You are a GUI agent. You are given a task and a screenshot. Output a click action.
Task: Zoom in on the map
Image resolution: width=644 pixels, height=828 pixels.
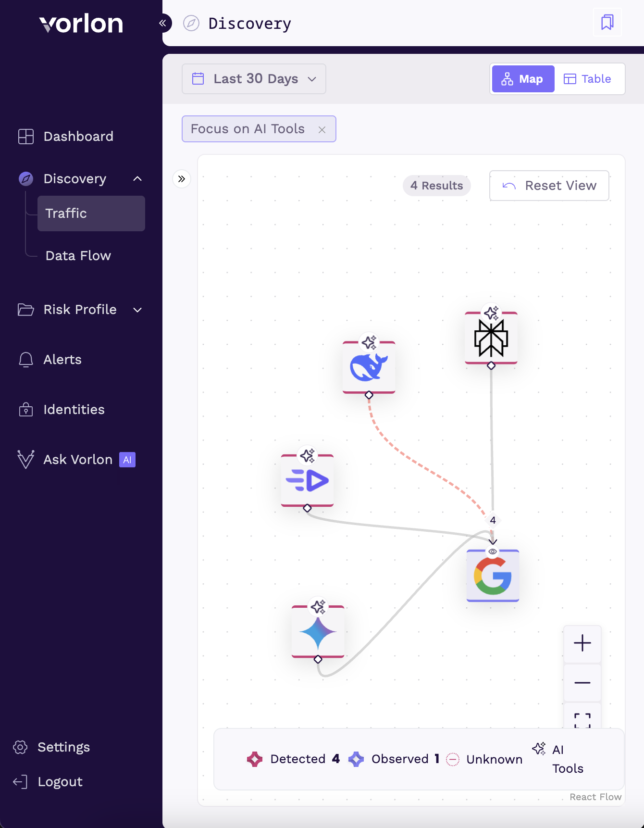pos(582,643)
